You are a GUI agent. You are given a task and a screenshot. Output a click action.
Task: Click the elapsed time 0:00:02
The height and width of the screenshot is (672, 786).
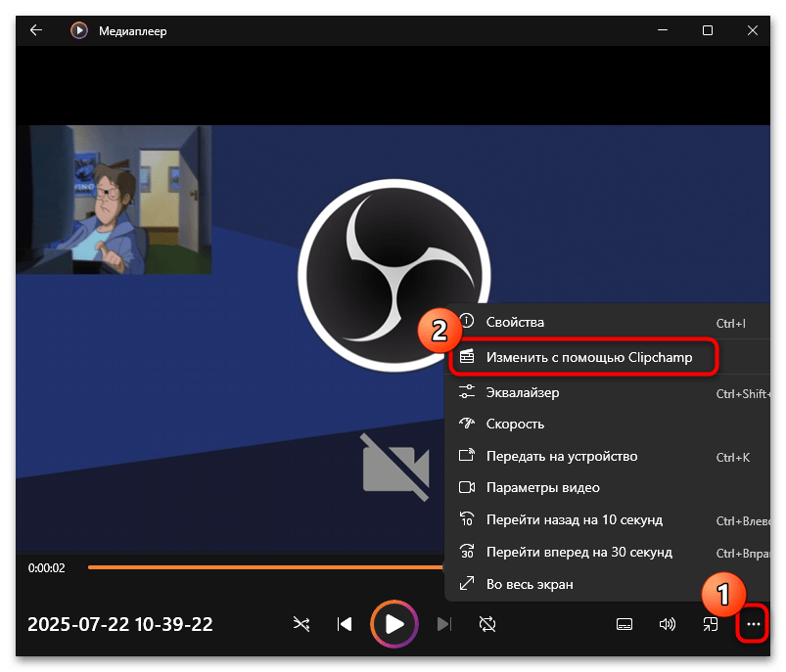coord(47,567)
